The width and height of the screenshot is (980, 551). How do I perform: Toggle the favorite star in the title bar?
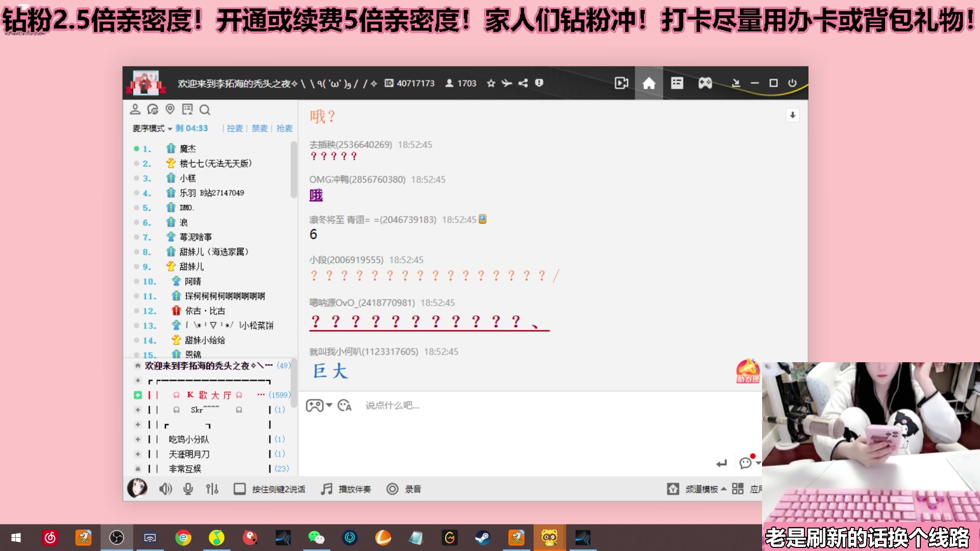coord(491,83)
